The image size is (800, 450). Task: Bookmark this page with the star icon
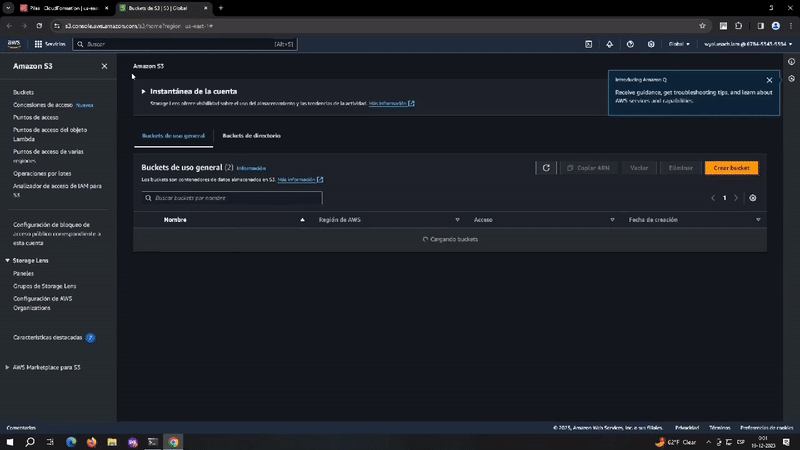702,26
